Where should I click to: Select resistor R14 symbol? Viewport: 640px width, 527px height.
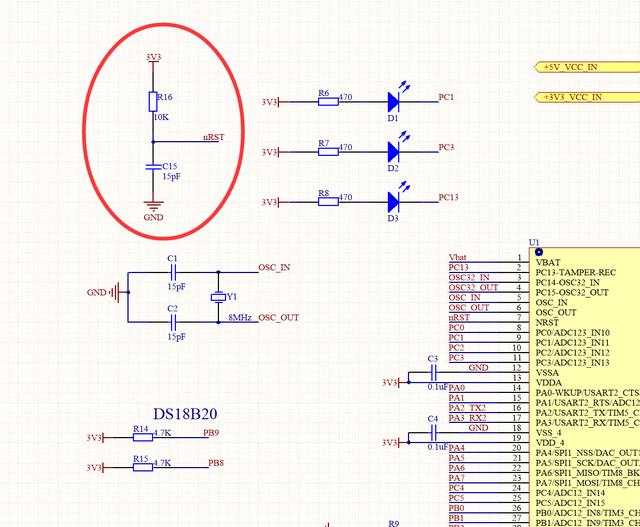[143, 437]
